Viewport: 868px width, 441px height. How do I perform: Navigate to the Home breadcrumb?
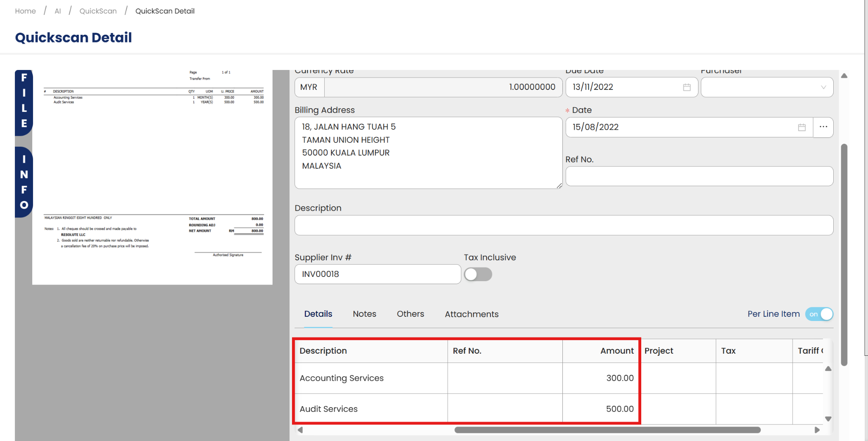tap(25, 11)
